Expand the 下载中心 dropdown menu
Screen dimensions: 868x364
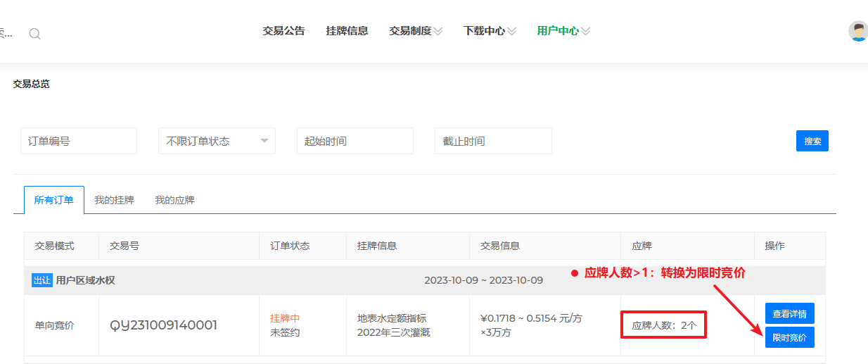coord(490,31)
